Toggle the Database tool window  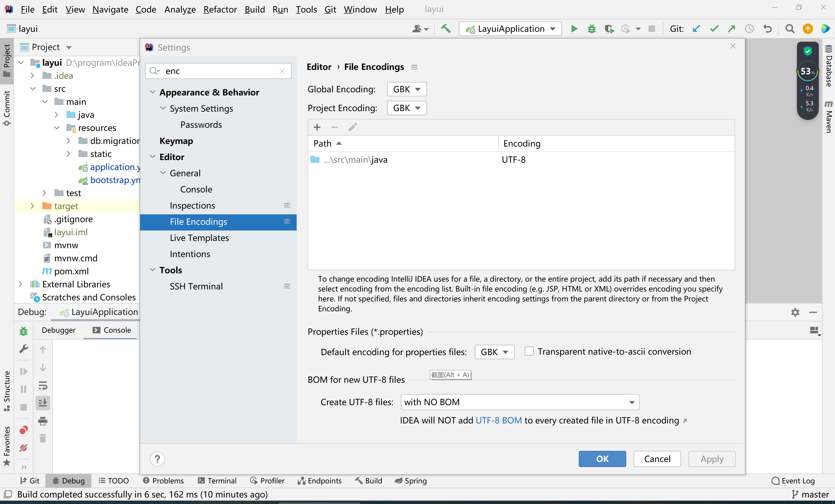click(828, 66)
